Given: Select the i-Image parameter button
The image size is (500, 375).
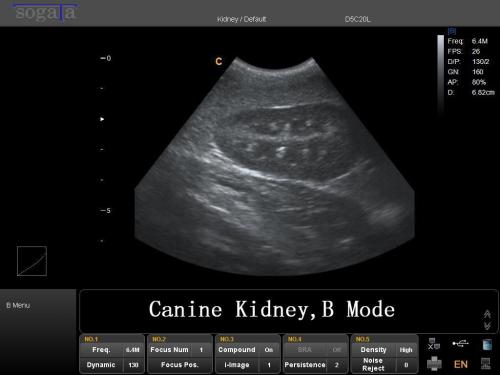Looking at the screenshot, I should tap(237, 365).
